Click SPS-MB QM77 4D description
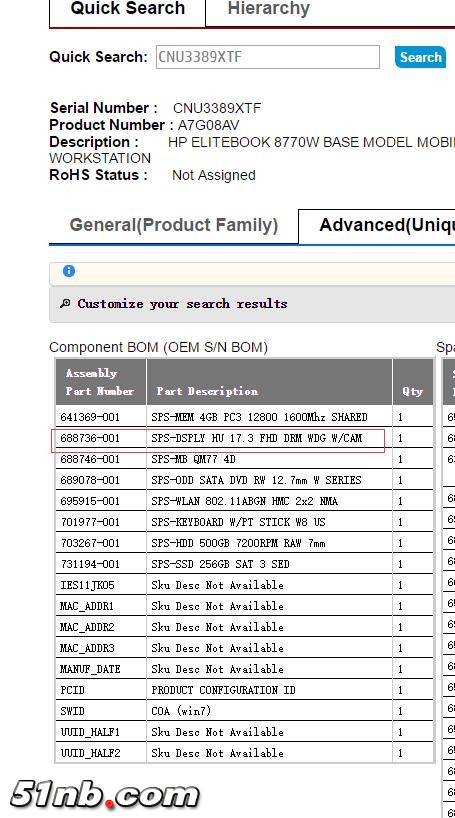Screen dimensions: 455x818 point(194,459)
